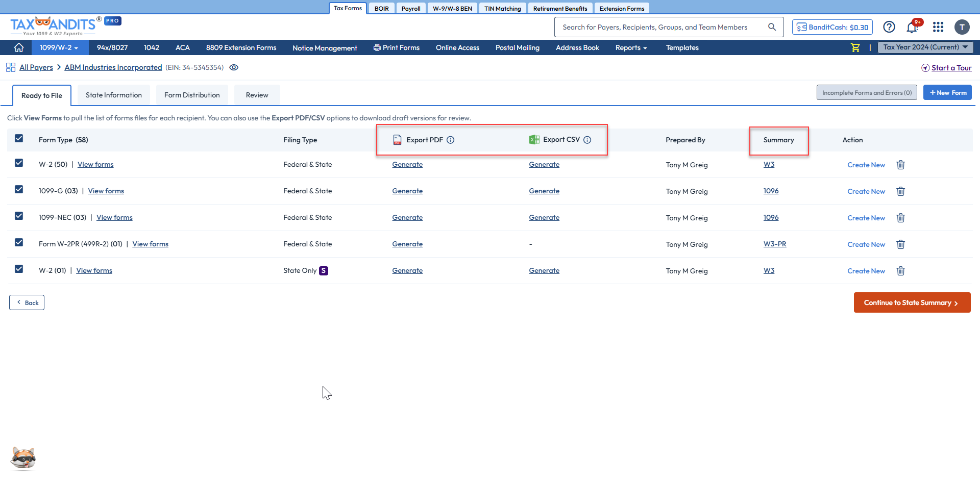This screenshot has width=980, height=482.
Task: Uncheck the 1099-G (03) row checkbox
Action: click(x=19, y=189)
